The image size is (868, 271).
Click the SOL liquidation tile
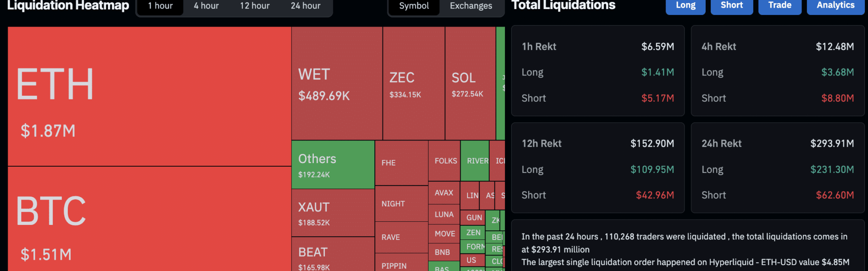point(470,84)
